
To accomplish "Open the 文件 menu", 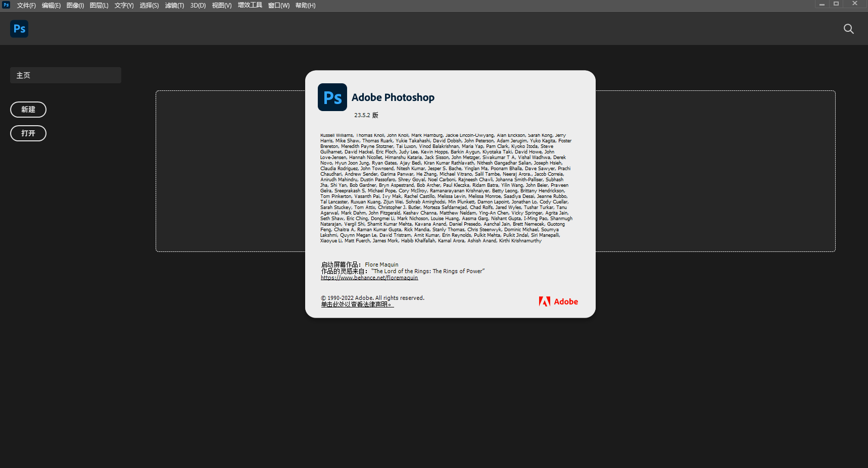I will coord(26,5).
